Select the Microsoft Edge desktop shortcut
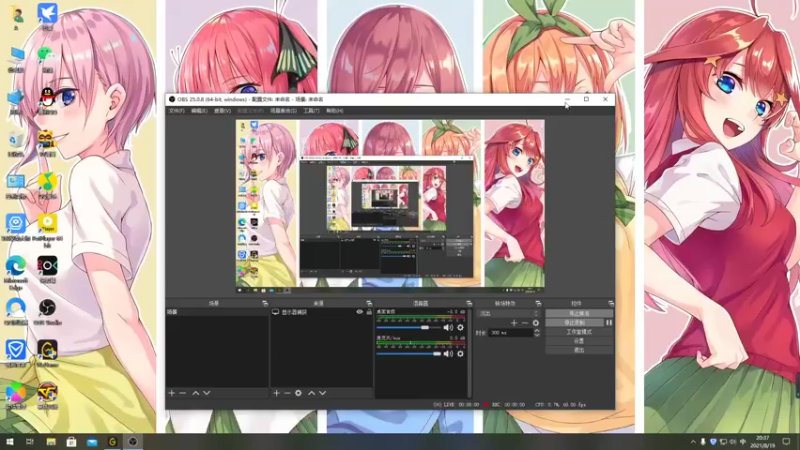This screenshot has width=800, height=450. [16, 273]
